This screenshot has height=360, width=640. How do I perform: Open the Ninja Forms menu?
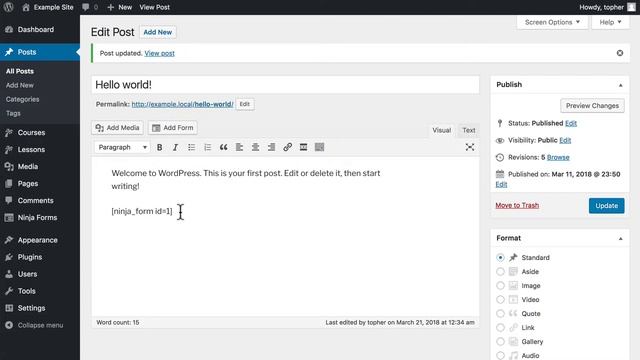point(40,218)
